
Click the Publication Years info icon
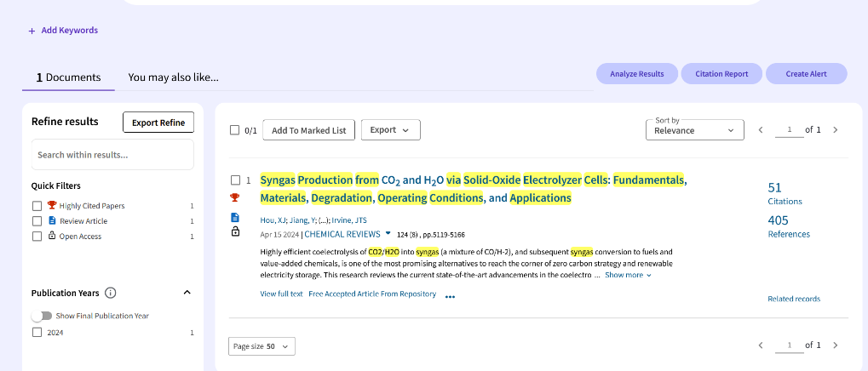pos(110,293)
